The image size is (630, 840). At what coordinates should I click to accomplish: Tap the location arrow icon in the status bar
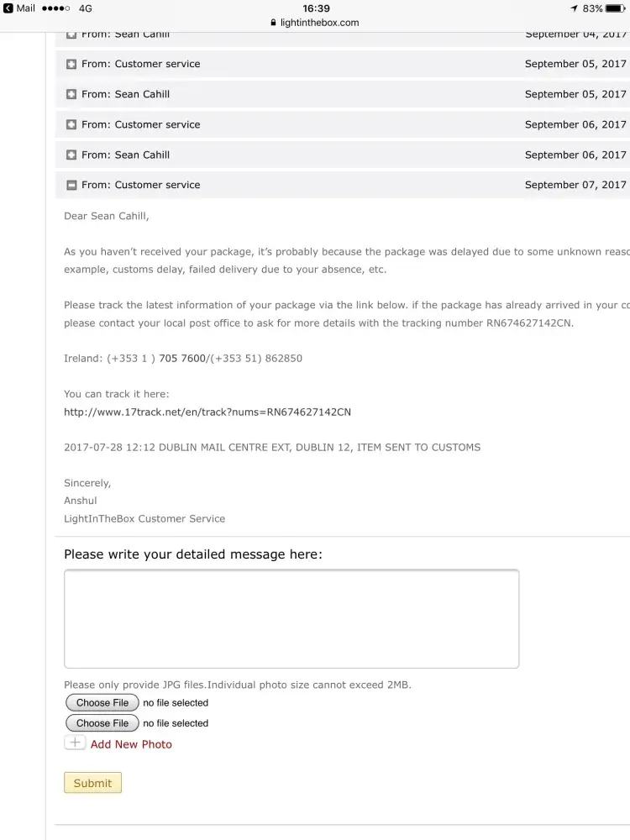coord(575,8)
